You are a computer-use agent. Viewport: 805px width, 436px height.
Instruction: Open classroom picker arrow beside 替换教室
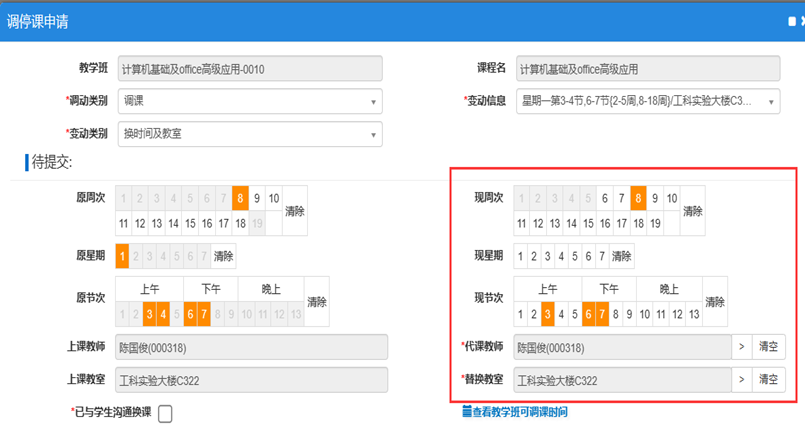click(x=741, y=380)
